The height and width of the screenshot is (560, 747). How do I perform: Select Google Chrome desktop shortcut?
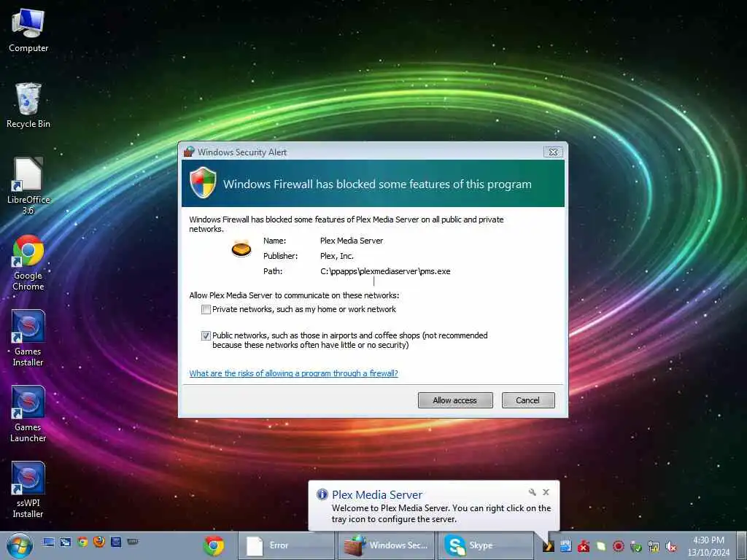coord(28,262)
